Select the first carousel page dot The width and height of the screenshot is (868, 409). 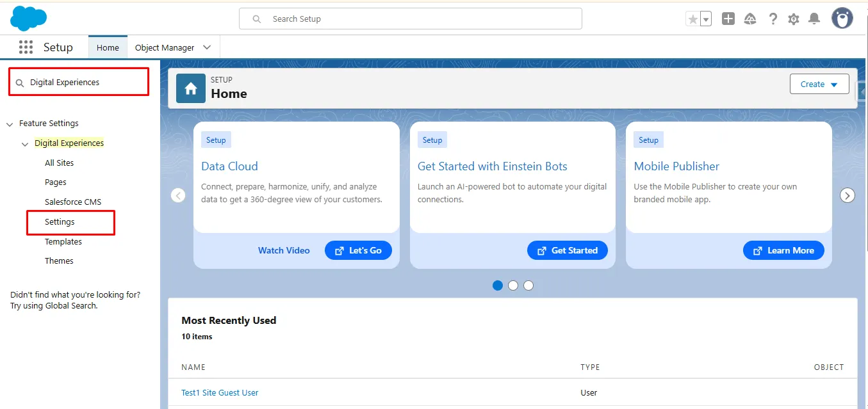498,285
